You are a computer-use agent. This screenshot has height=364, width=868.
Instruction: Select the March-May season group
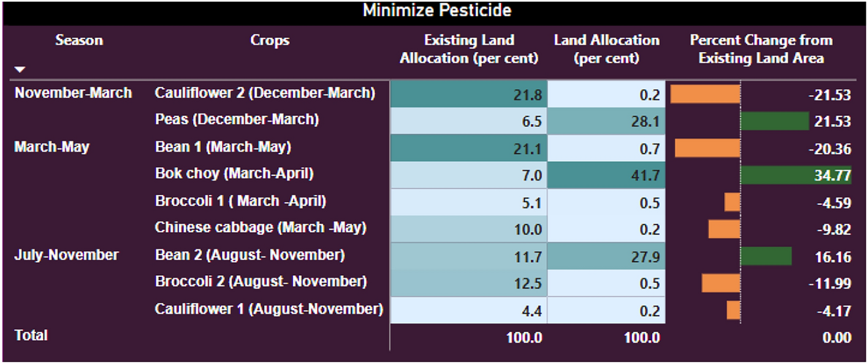51,147
